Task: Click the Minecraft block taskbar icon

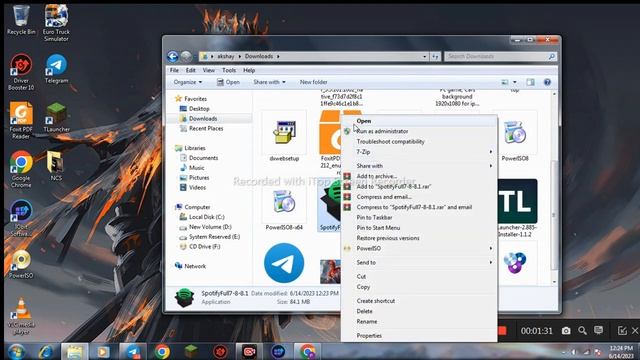Action: (191, 352)
